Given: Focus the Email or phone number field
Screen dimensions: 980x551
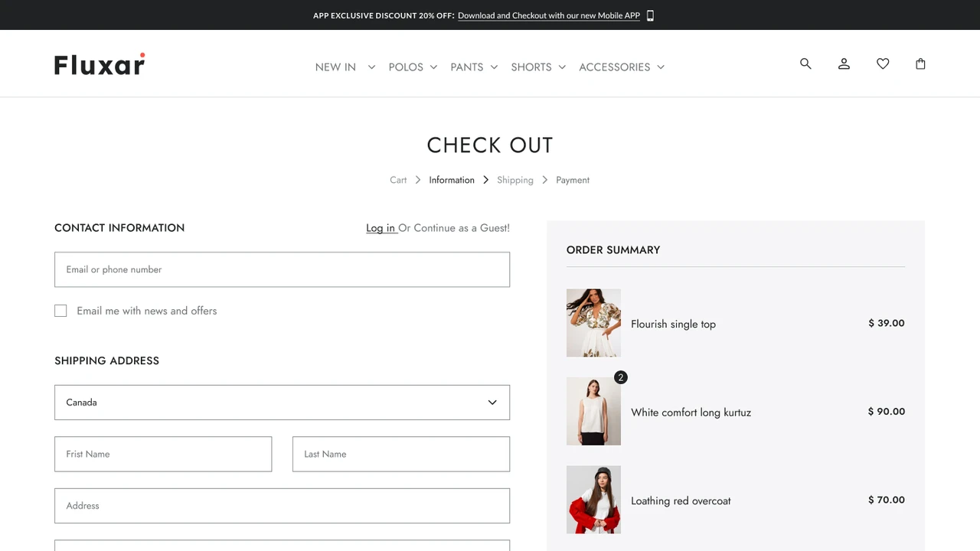Looking at the screenshot, I should click(282, 269).
